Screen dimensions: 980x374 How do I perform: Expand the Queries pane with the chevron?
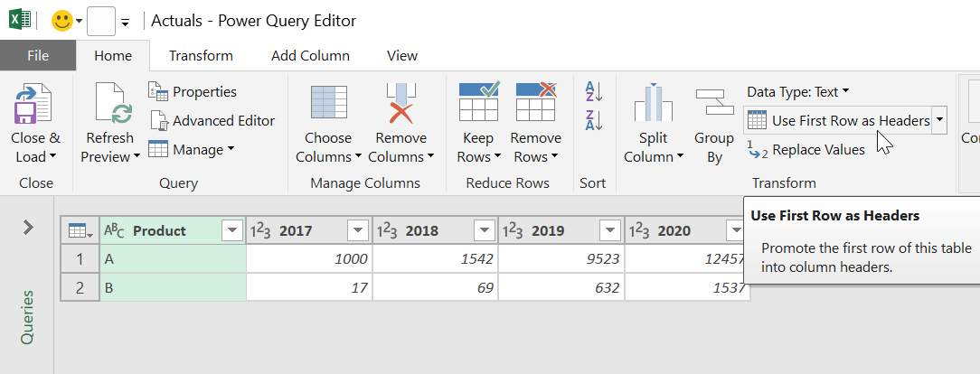point(27,228)
